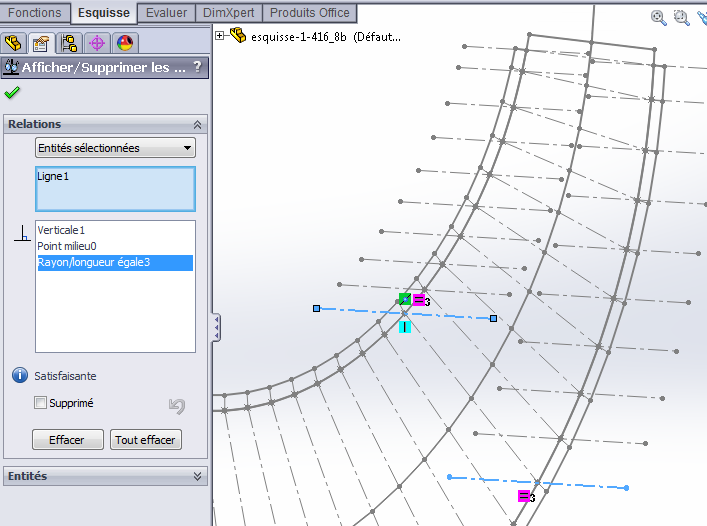Click the lower magenta equal relation marker
Viewport: 707px width, 526px height.
pyautogui.click(x=524, y=496)
